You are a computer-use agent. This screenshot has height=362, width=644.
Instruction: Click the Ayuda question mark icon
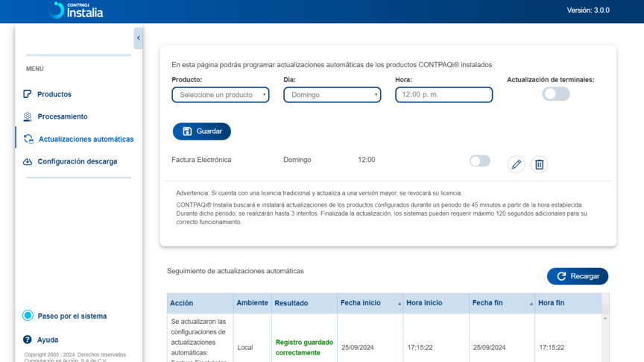point(27,340)
